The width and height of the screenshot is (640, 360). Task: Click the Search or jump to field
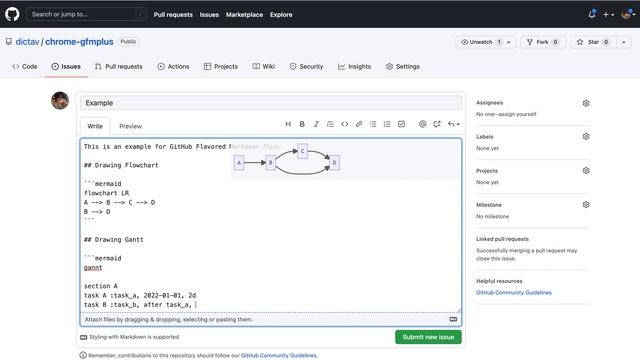[x=87, y=14]
